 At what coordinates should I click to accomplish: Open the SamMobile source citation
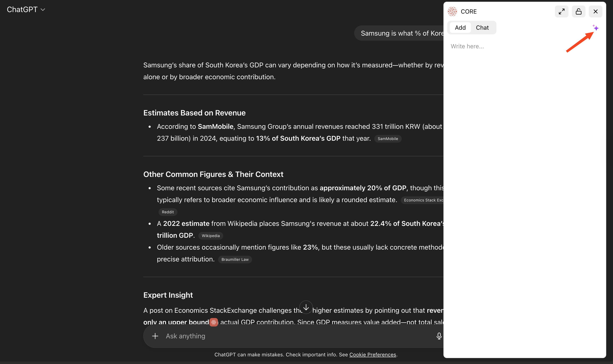click(x=388, y=139)
